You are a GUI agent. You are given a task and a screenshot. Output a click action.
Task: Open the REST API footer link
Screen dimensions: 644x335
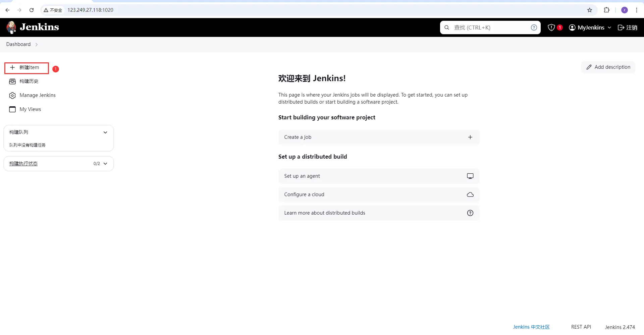[581, 327]
